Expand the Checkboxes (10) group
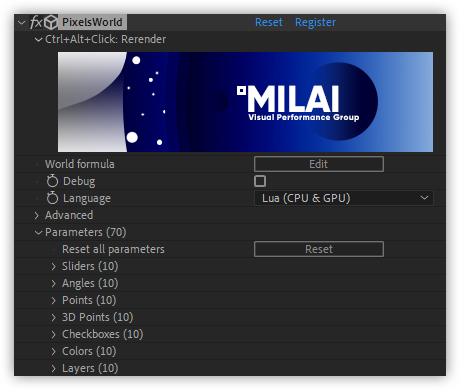The height and width of the screenshot is (390, 460). pos(54,334)
